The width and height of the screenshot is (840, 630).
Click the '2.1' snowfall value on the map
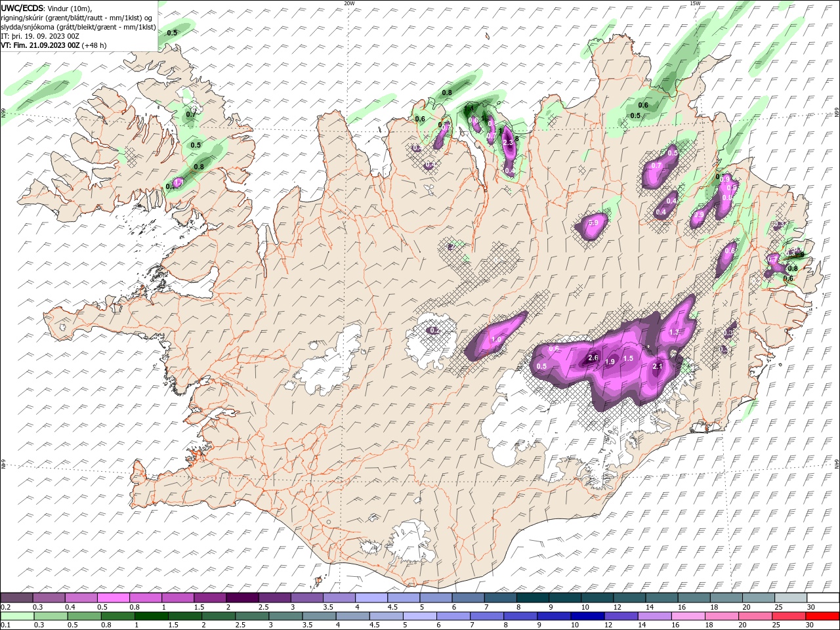click(658, 366)
